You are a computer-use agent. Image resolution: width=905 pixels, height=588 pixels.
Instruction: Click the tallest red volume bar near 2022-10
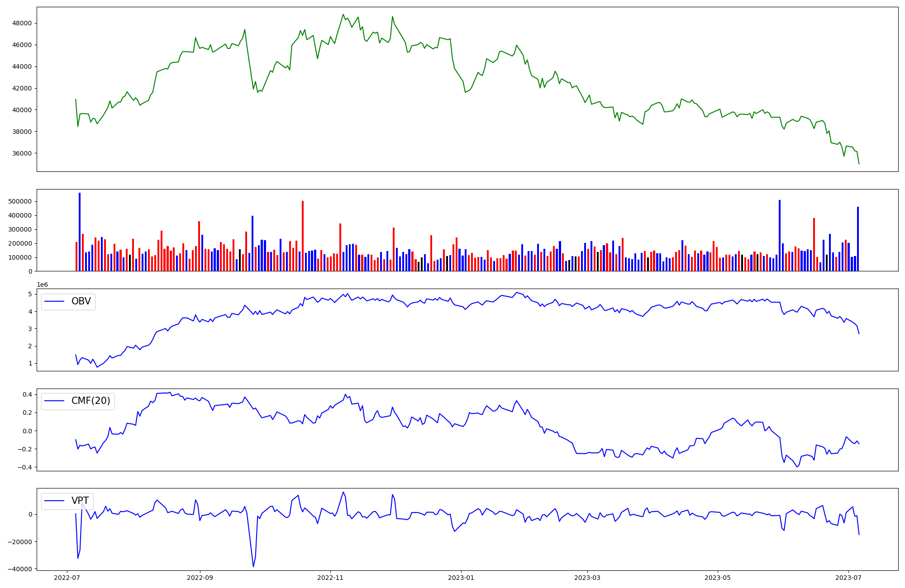pos(303,235)
